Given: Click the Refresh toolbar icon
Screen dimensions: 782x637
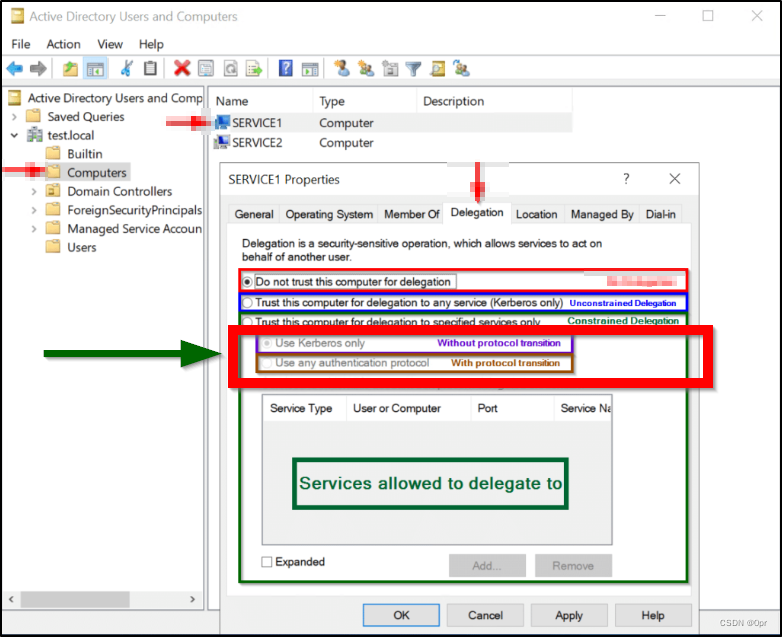Looking at the screenshot, I should pyautogui.click(x=230, y=68).
